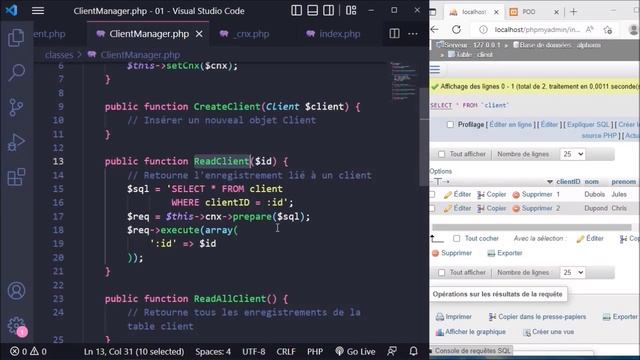This screenshot has width=640, height=360.
Task: Change language mode PHP
Action: 315,351
